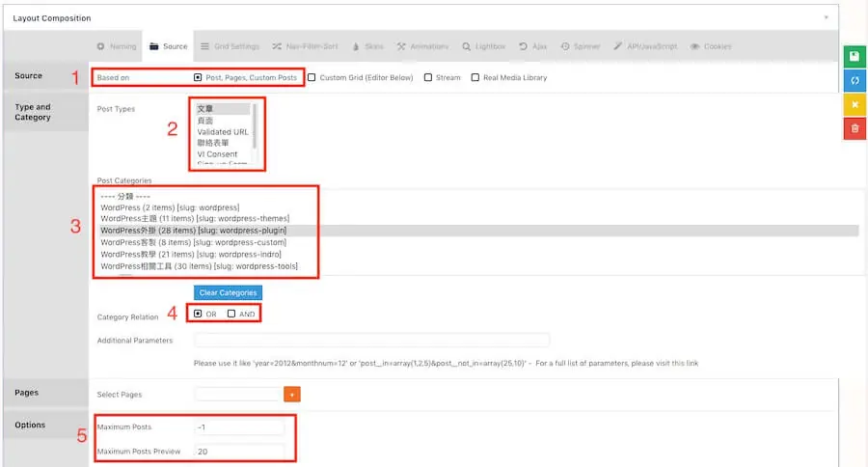The height and width of the screenshot is (467, 868).
Task: Click the red trash delete icon
Action: [x=854, y=128]
